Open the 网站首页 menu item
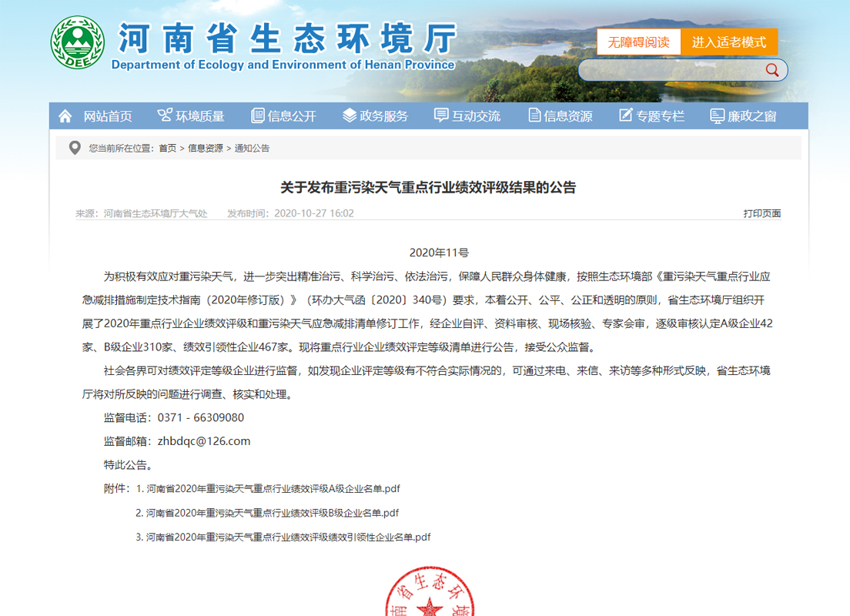The image size is (850, 616). (x=107, y=116)
